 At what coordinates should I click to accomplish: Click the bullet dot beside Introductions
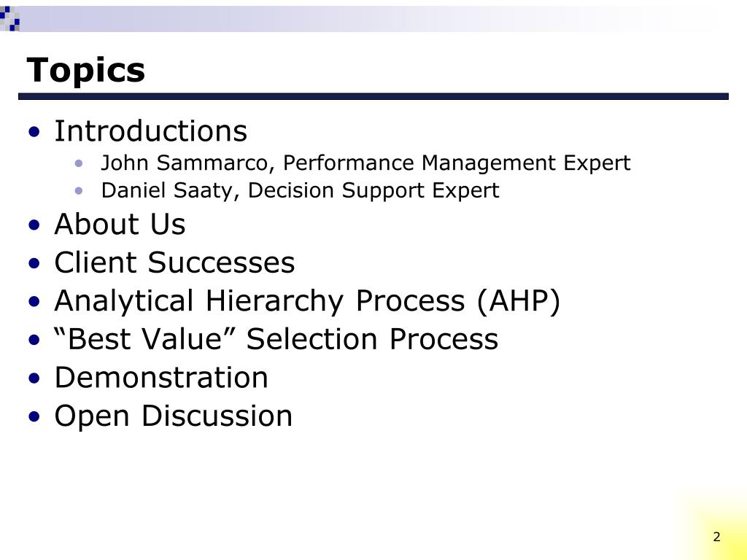point(34,132)
